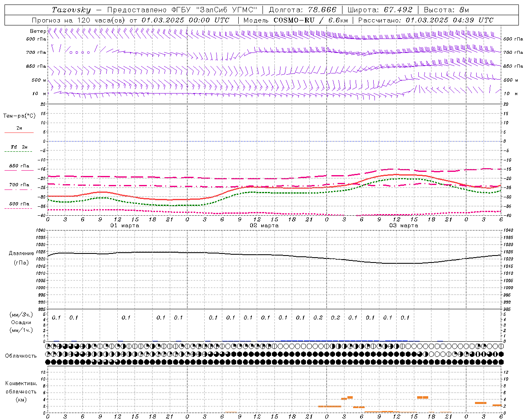Click the latitude value "Широта: 67.492"

pyautogui.click(x=380, y=10)
